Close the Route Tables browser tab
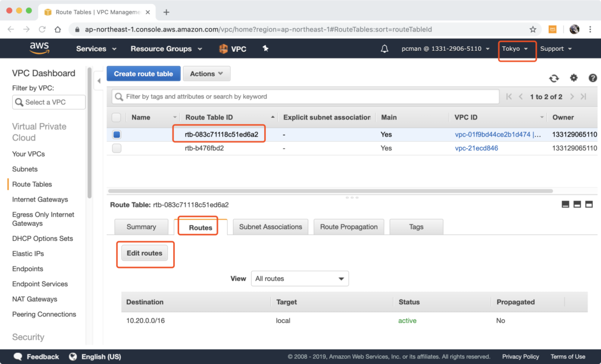The width and height of the screenshot is (601, 364). [x=148, y=12]
